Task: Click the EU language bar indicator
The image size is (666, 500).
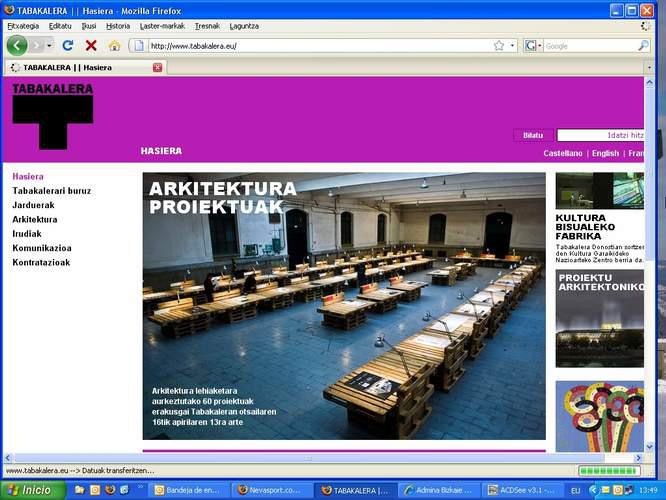Action: click(x=576, y=491)
